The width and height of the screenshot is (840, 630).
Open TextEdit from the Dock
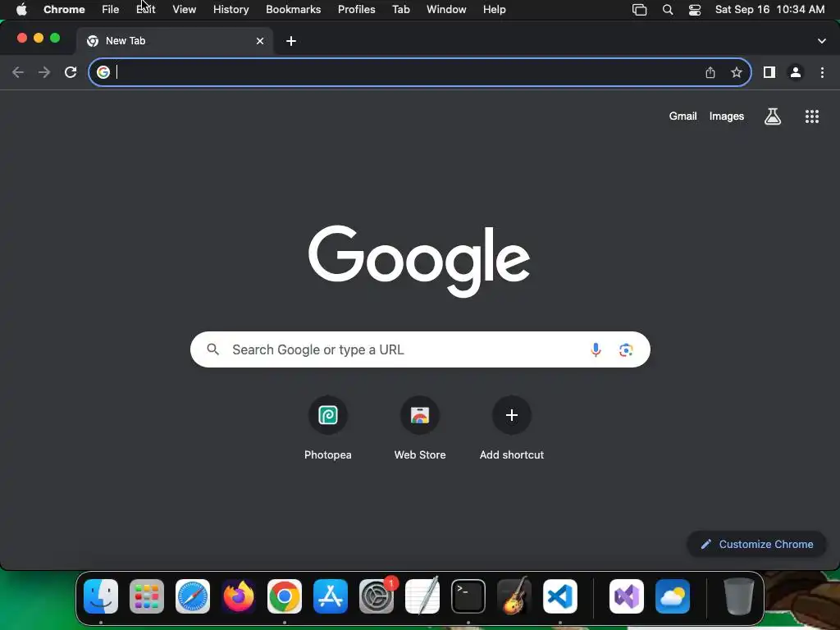(x=422, y=596)
